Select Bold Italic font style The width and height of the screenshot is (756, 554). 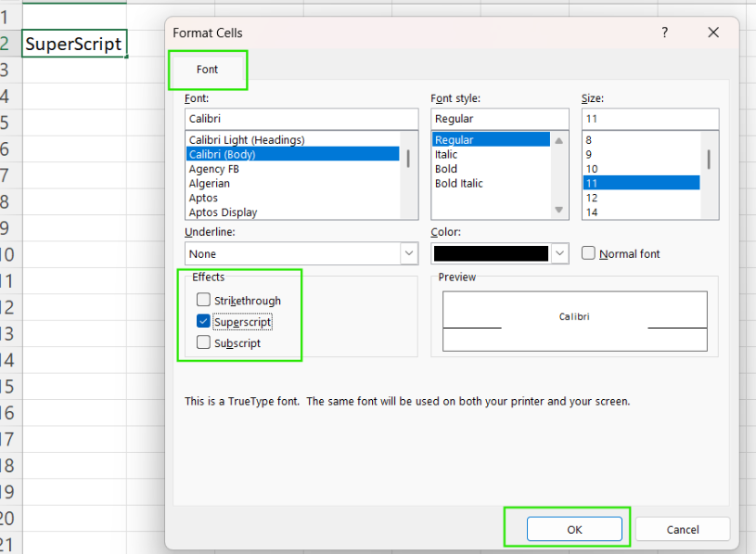(x=459, y=184)
